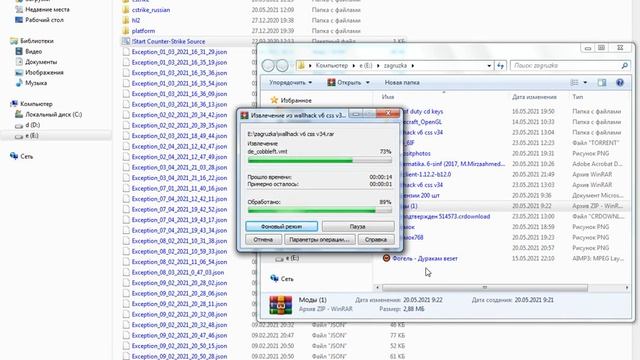The image size is (640, 360).
Task: Select cstrike_russian folder in back window
Action: click(151, 10)
